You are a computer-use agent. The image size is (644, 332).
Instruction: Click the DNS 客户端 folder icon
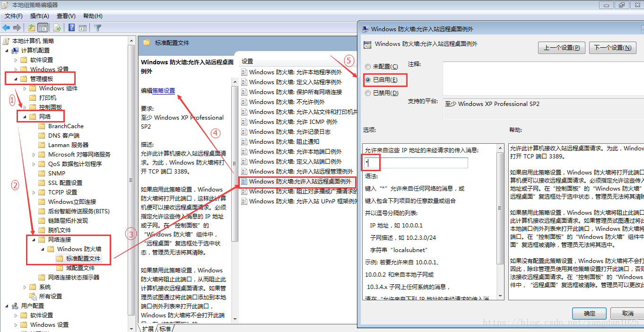tap(42, 136)
